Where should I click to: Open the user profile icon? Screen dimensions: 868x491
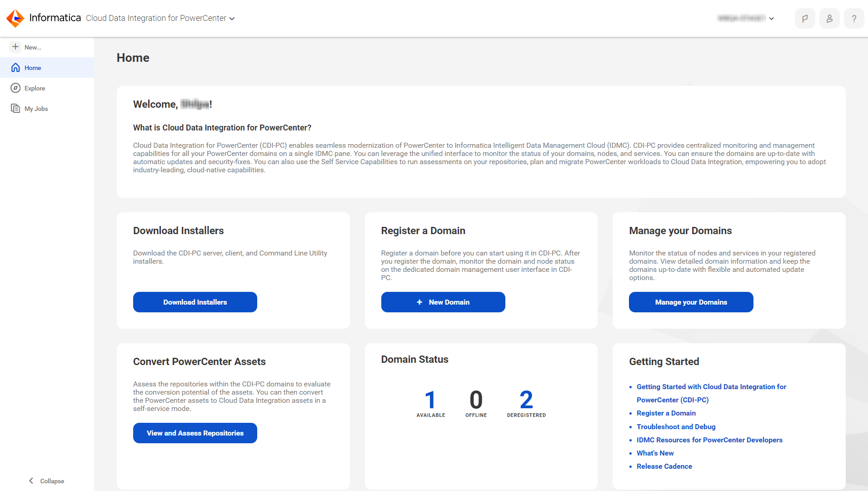tap(829, 19)
